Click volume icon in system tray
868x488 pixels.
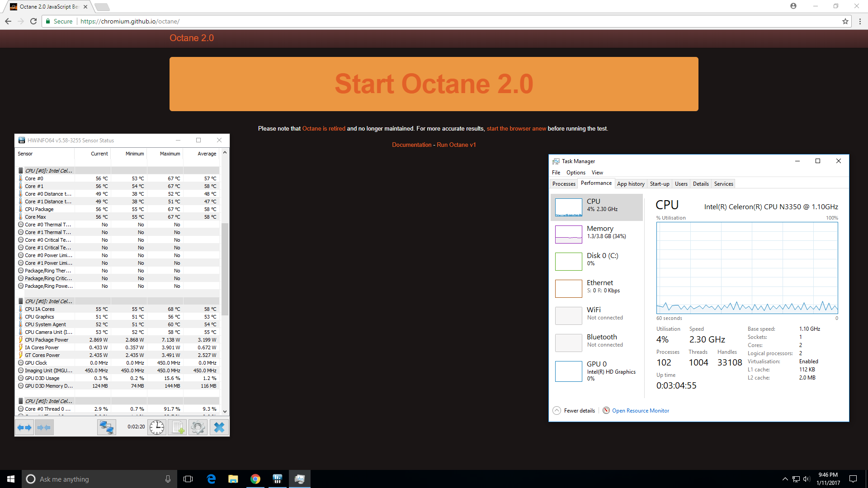point(807,479)
